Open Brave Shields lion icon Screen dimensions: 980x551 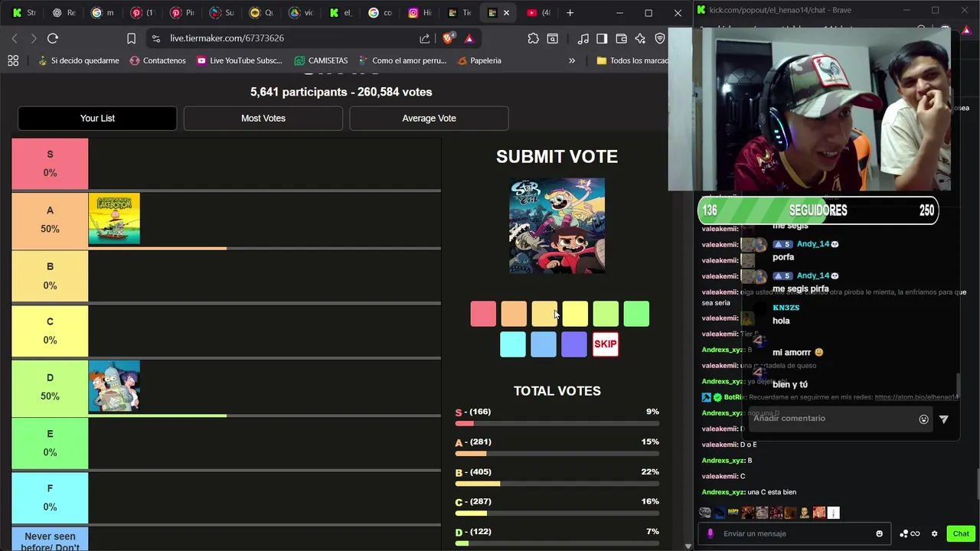click(449, 37)
